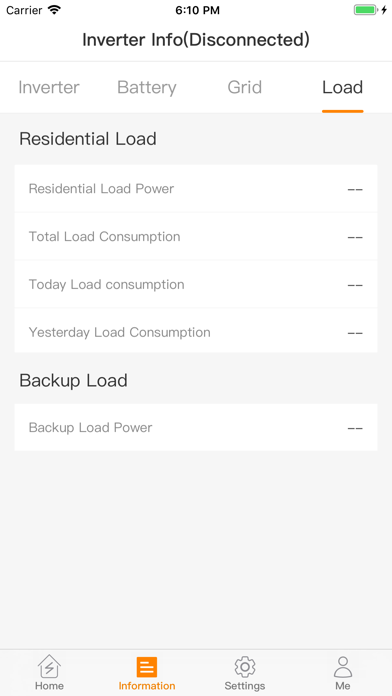
Task: Tap the Residential Load section header
Action: tap(88, 139)
